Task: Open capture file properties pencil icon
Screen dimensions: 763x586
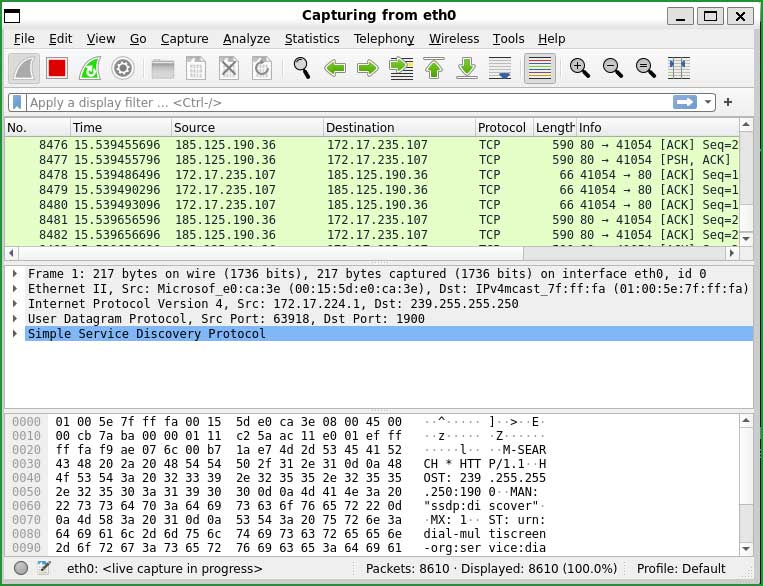Action: (43, 568)
